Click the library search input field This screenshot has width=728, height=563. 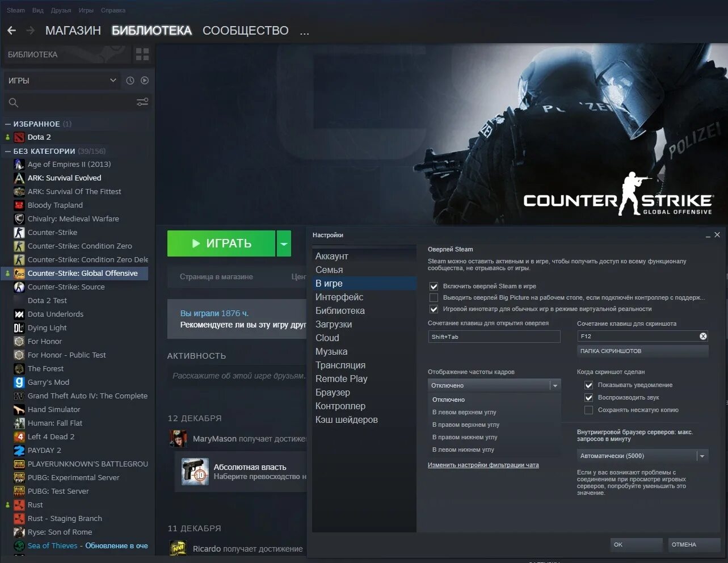click(x=77, y=103)
